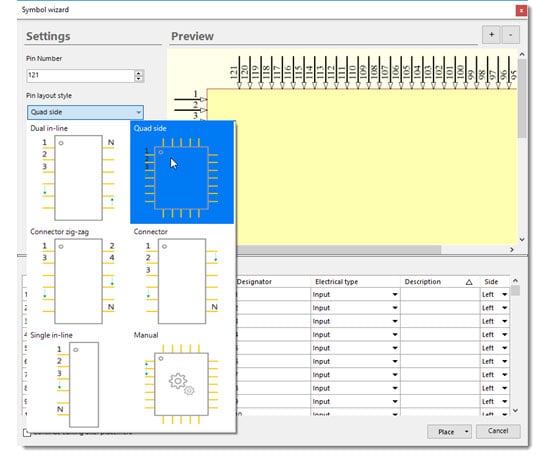Select the Connector layout thumbnail
The image size is (555, 455).
[182, 276]
